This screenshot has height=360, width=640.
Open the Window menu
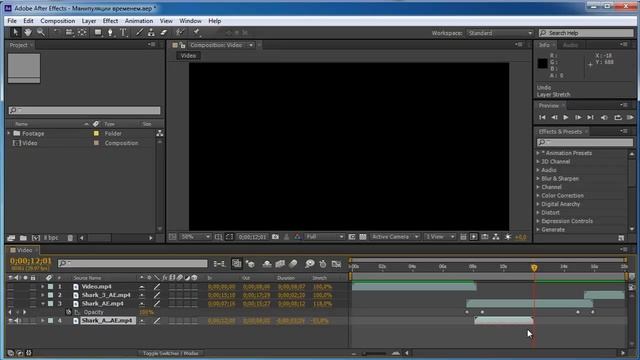[x=190, y=21]
